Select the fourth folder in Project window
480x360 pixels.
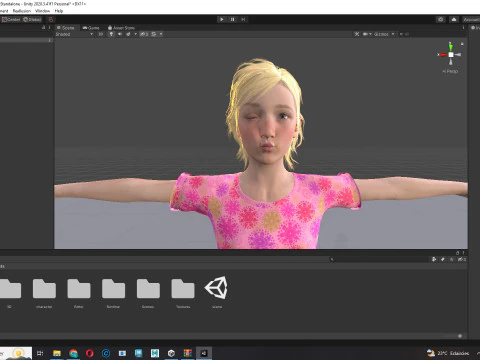point(114,289)
